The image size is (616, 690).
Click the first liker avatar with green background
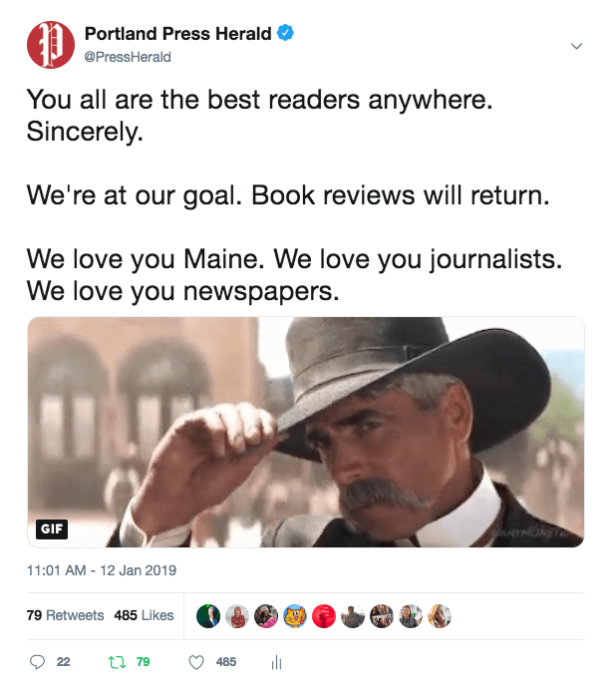point(208,615)
